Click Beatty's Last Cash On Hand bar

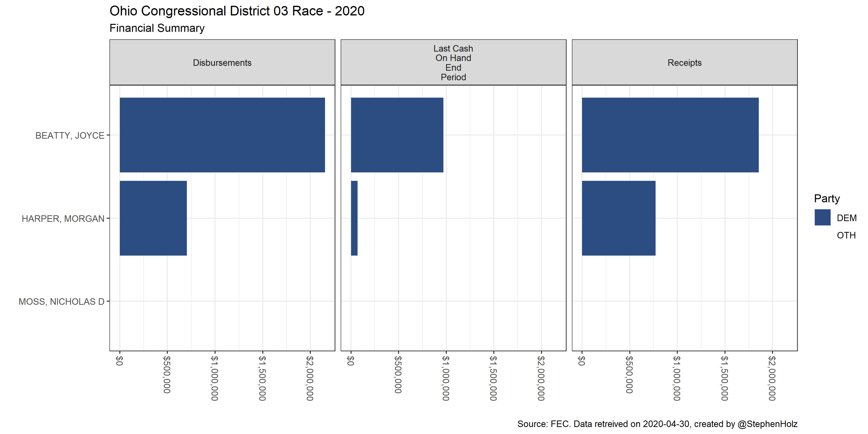click(x=397, y=135)
